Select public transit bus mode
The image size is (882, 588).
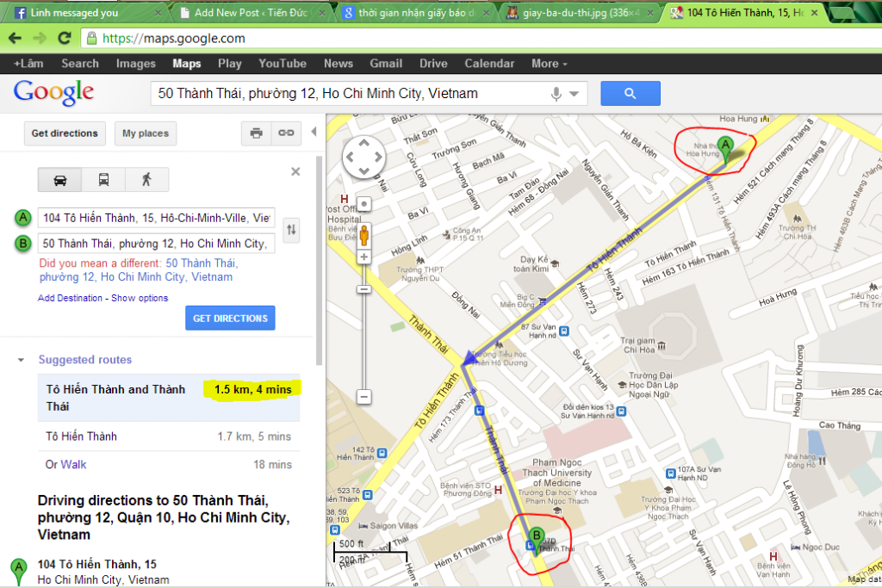pos(103,179)
